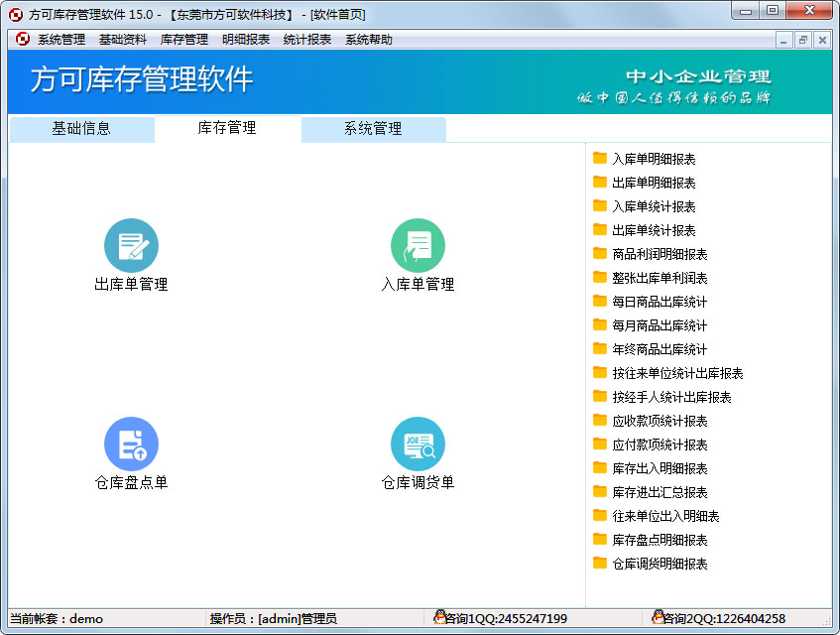Click folder icon beside 仓库调货明细报表
Viewport: 840px width, 635px height.
600,564
